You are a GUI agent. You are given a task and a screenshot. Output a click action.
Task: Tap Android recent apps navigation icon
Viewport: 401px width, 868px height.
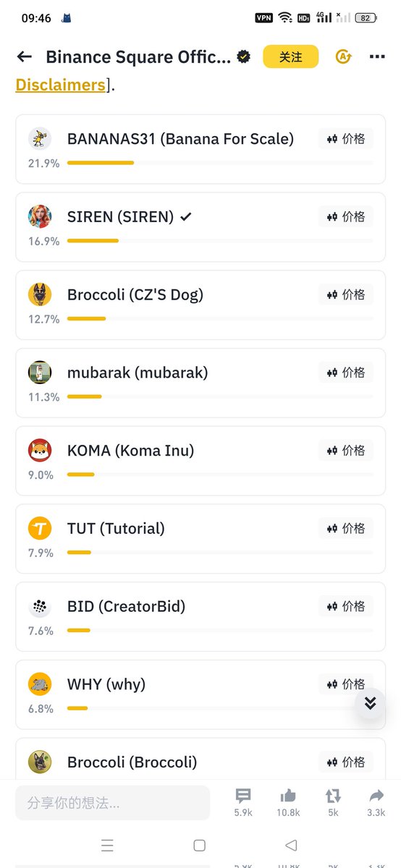click(108, 845)
